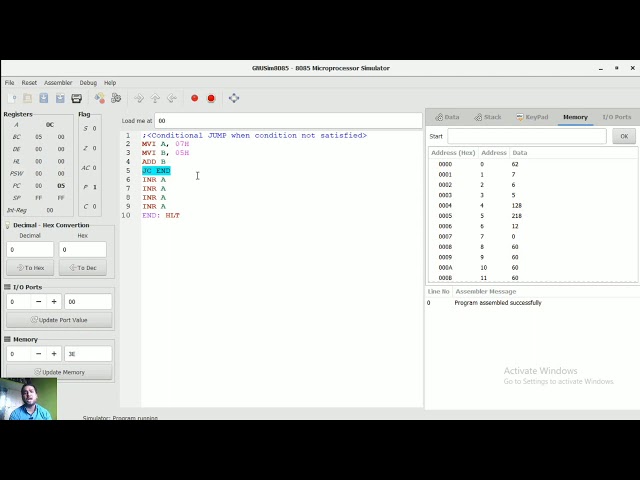Toggle breakpoint with first red circle icon
Viewport: 640px width, 480px height.
(x=195, y=98)
